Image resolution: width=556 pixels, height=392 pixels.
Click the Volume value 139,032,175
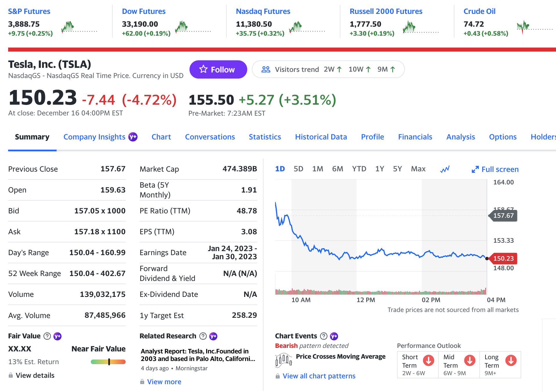[x=103, y=294]
